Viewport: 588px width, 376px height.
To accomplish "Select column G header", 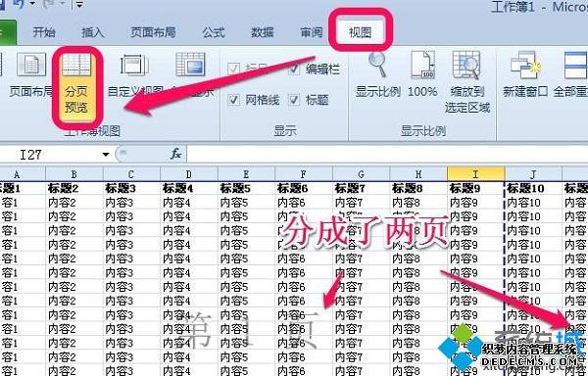I will tap(361, 174).
